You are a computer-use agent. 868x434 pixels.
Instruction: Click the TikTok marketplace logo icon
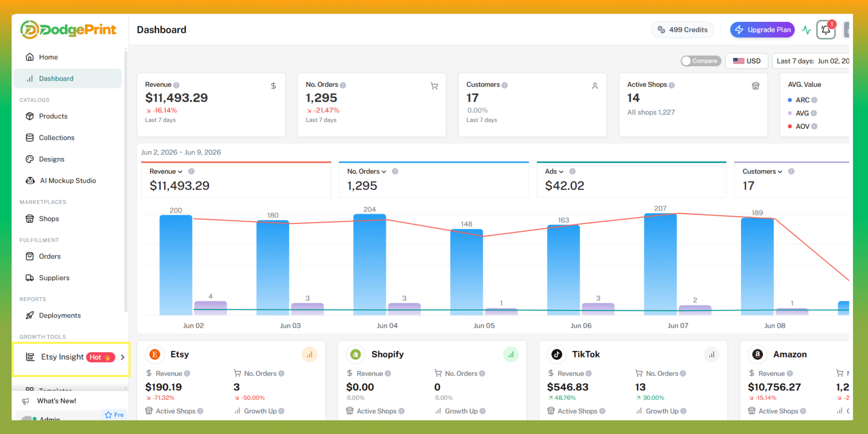click(x=557, y=354)
